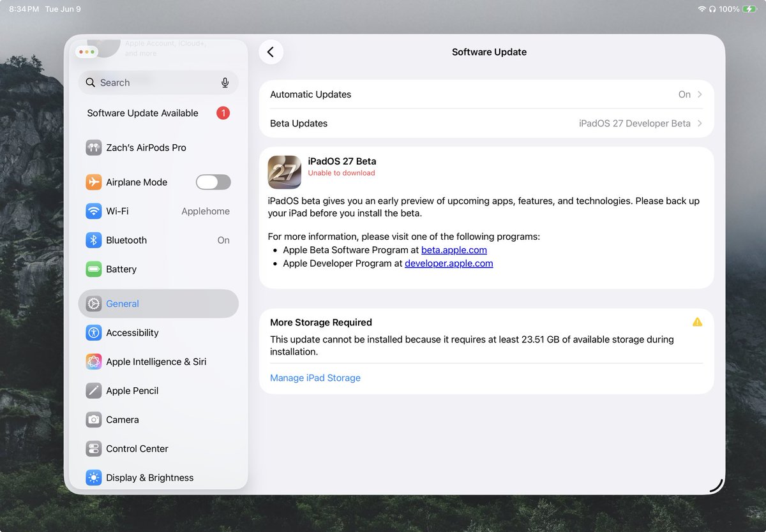Image resolution: width=766 pixels, height=532 pixels.
Task: Tap the Apple Account profile row
Action: coord(158,48)
